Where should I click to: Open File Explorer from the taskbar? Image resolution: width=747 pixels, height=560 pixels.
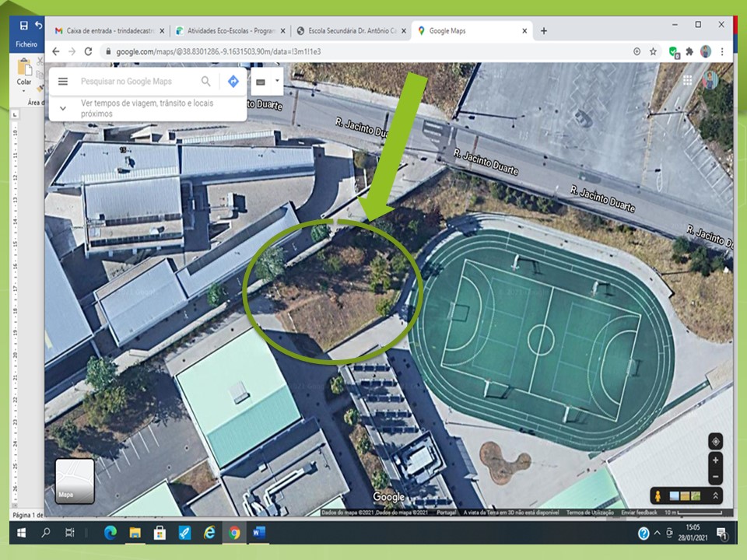[135, 533]
